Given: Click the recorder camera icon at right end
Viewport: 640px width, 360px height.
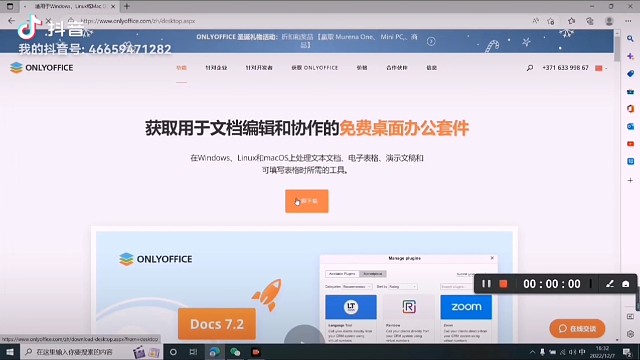Looking at the screenshot, I should point(625,284).
